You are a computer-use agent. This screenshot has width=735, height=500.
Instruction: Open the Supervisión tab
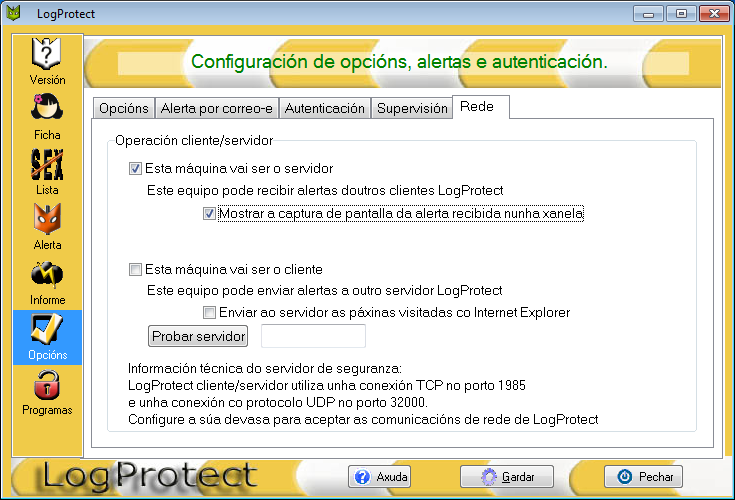pyautogui.click(x=412, y=108)
